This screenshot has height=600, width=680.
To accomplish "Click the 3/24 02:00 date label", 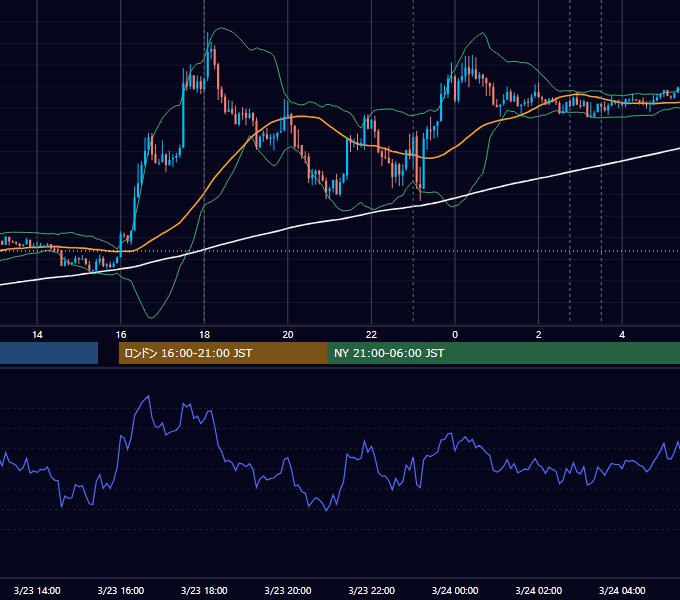I will point(539,590).
